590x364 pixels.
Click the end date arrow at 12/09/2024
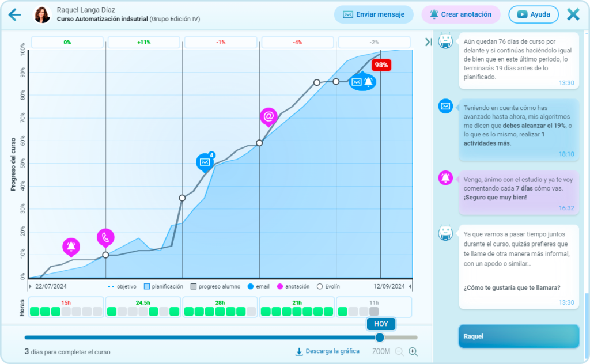[x=410, y=286]
